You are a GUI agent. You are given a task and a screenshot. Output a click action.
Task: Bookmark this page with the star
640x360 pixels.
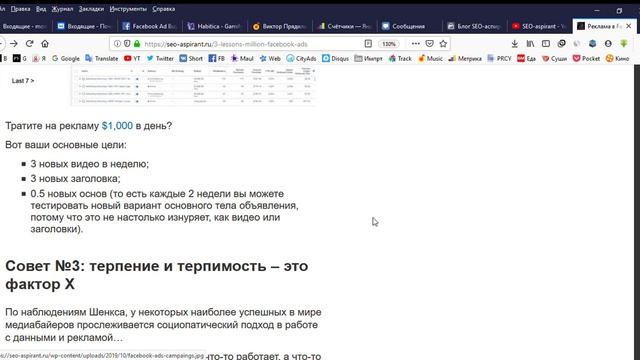click(443, 44)
